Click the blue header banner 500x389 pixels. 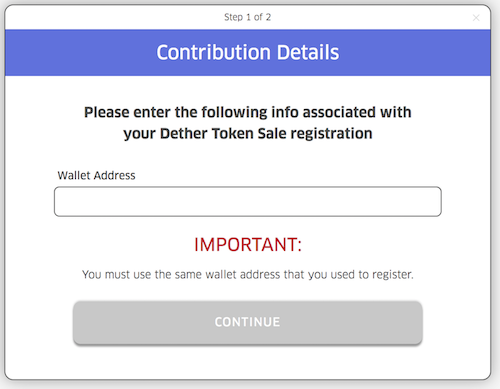click(x=248, y=53)
